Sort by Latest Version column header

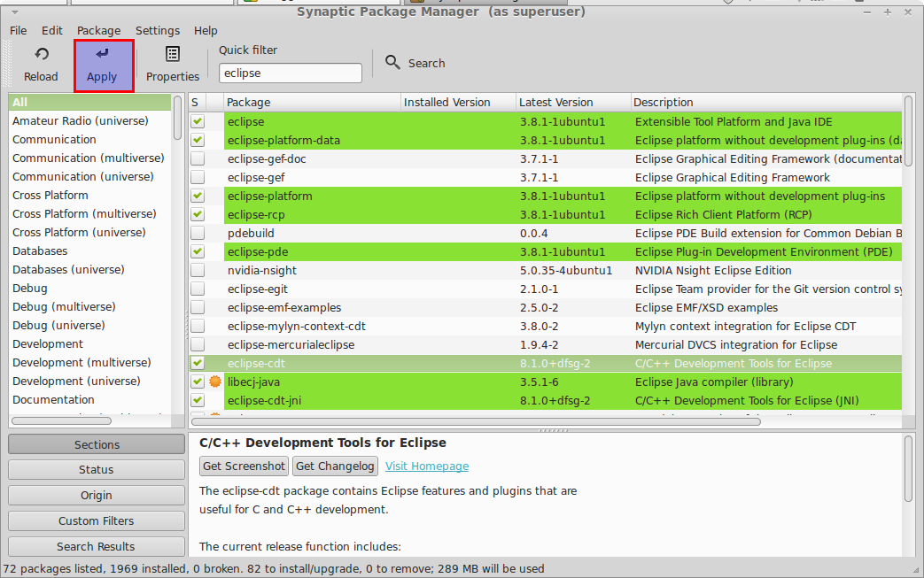(573, 103)
